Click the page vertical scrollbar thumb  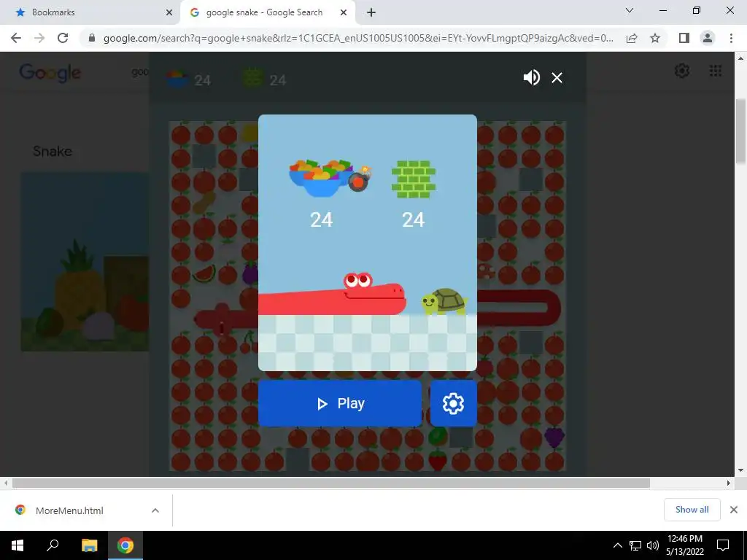pyautogui.click(x=740, y=132)
